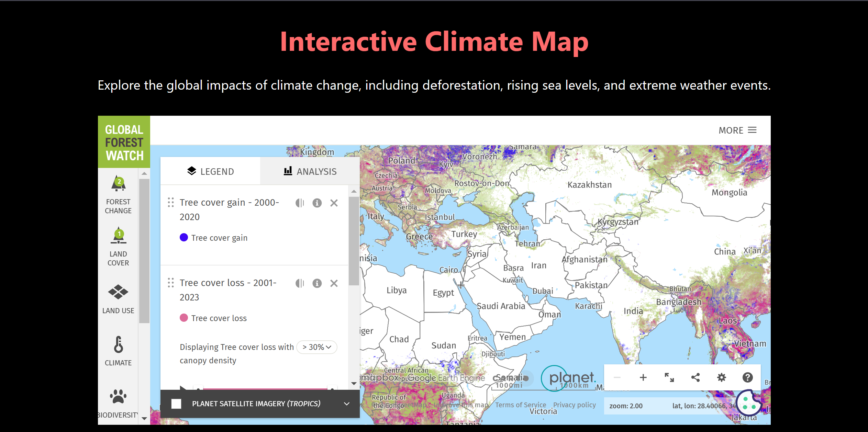The width and height of the screenshot is (868, 432).
Task: Open the help question mark icon
Action: coord(747,378)
